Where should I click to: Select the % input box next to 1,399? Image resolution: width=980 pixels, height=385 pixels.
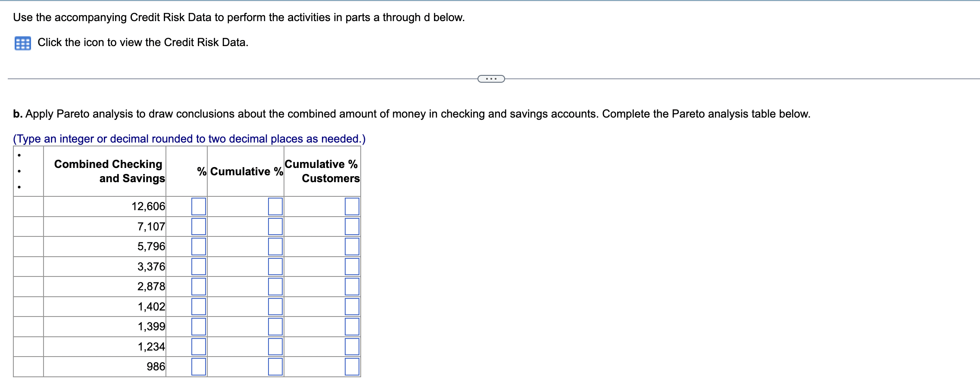click(198, 326)
